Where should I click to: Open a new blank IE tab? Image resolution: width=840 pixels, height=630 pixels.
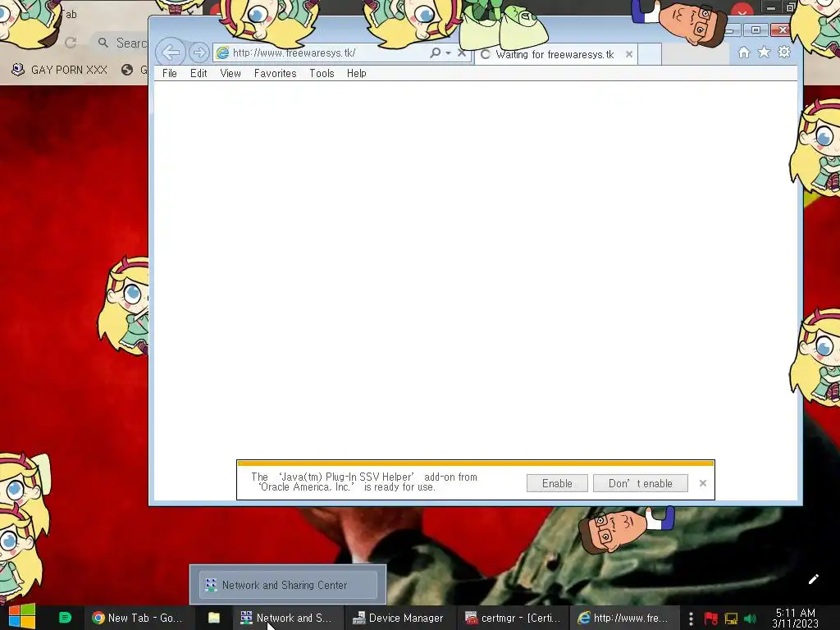pyautogui.click(x=650, y=54)
